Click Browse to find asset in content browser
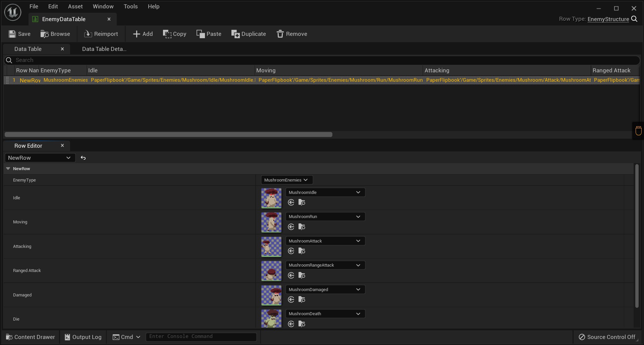The image size is (644, 345). coord(55,34)
